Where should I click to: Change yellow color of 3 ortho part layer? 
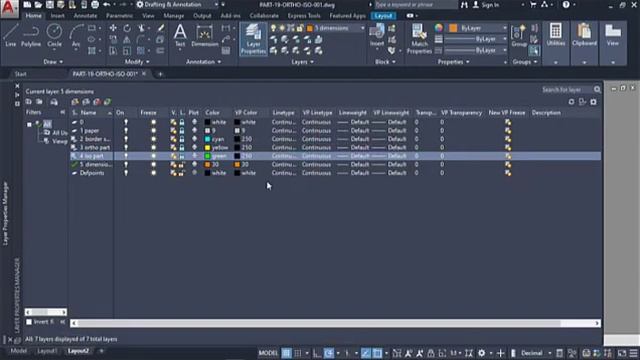tap(207, 147)
